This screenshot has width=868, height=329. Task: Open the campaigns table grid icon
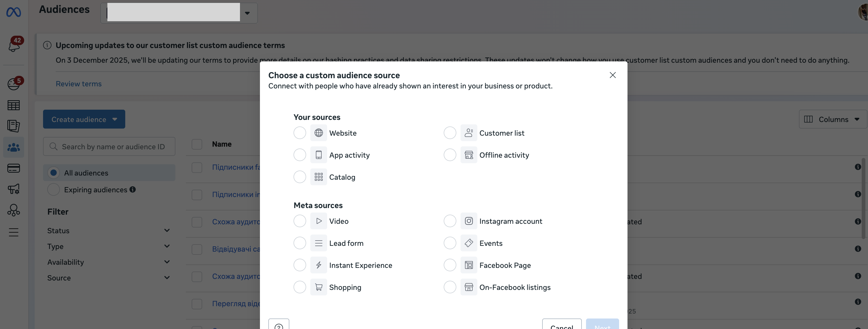14,105
